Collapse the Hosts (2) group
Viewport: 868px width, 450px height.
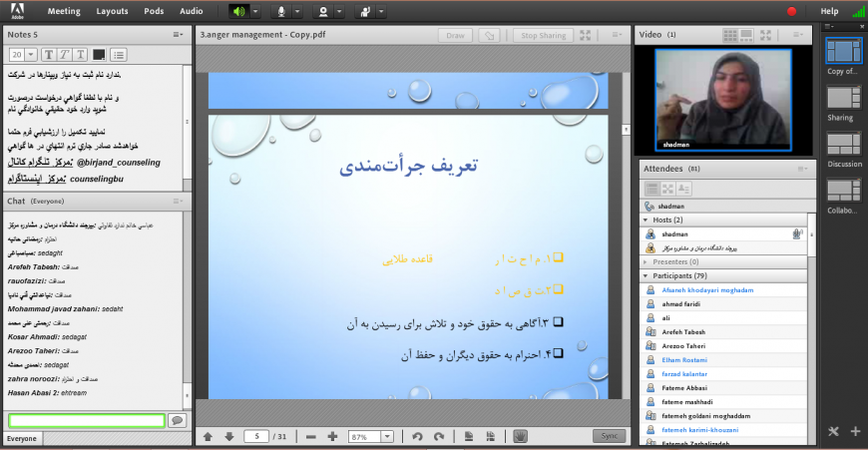pos(646,220)
